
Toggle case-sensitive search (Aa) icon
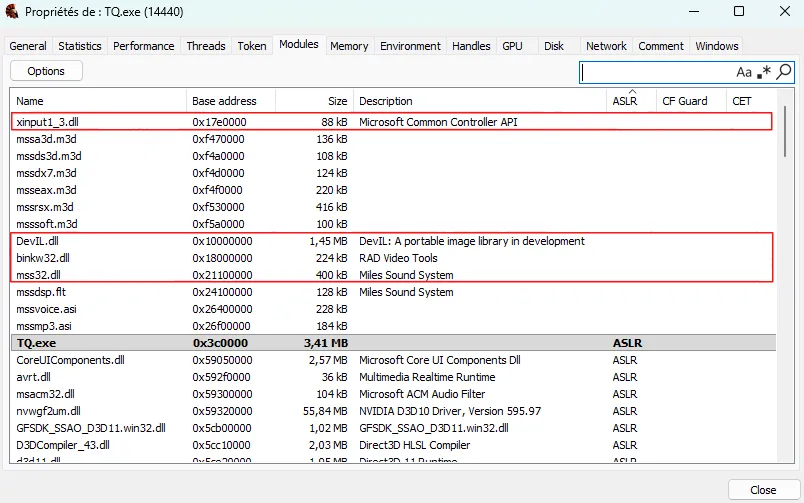coord(743,72)
